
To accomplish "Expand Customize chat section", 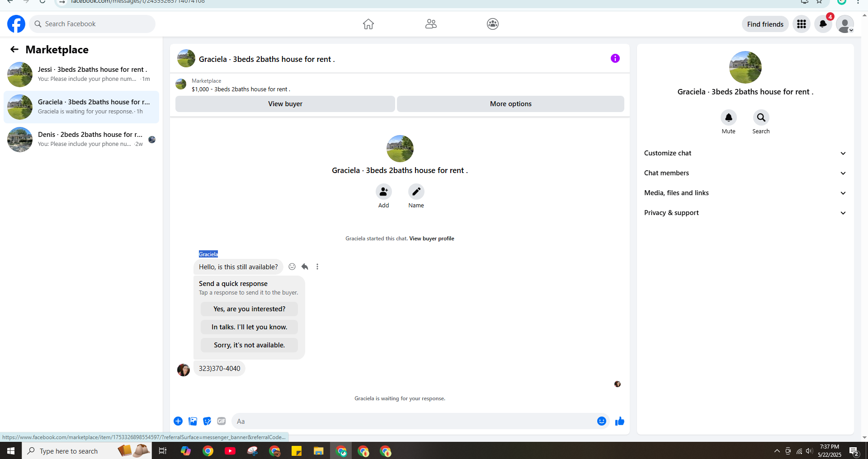I will (x=745, y=153).
